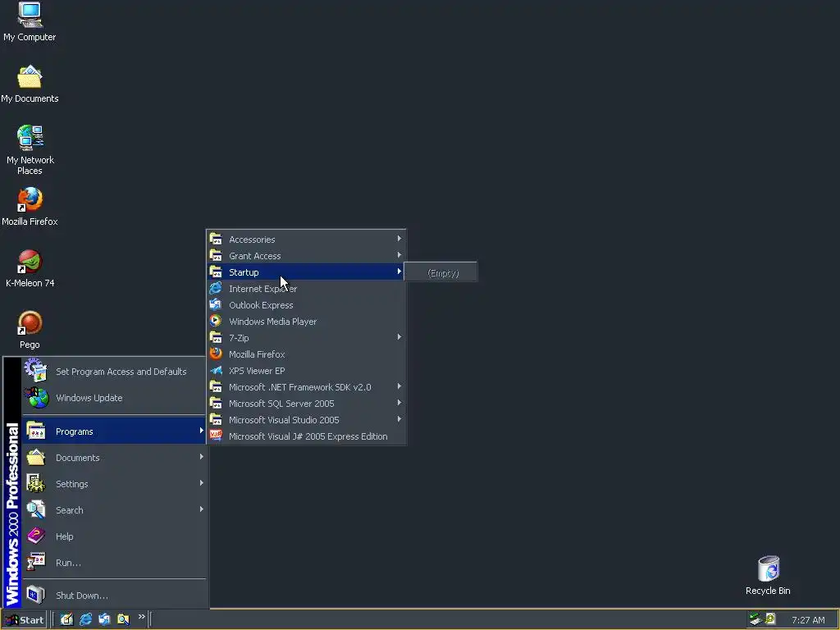Click the Start button on taskbar

pyautogui.click(x=25, y=620)
